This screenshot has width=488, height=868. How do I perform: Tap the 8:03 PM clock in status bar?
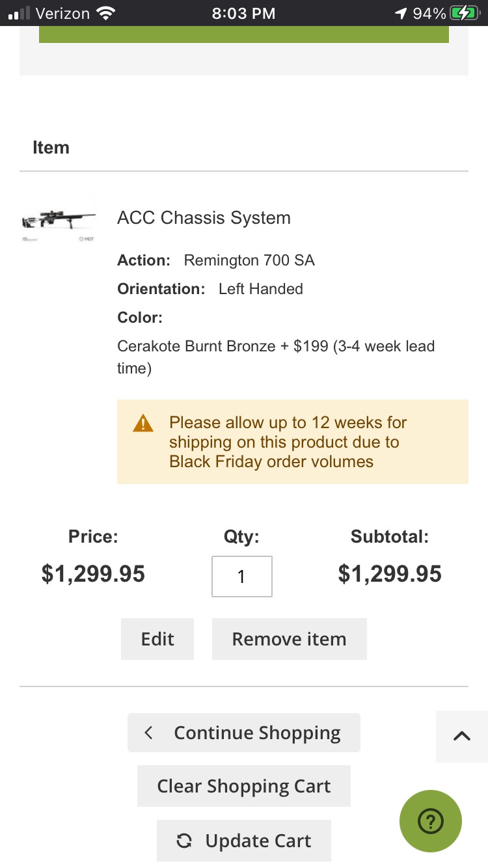point(244,13)
